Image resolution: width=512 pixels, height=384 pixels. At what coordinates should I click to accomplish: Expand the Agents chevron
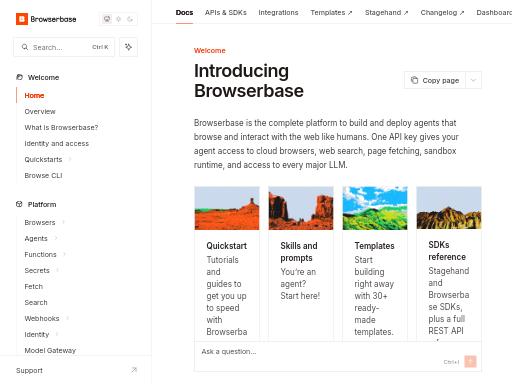(56, 238)
